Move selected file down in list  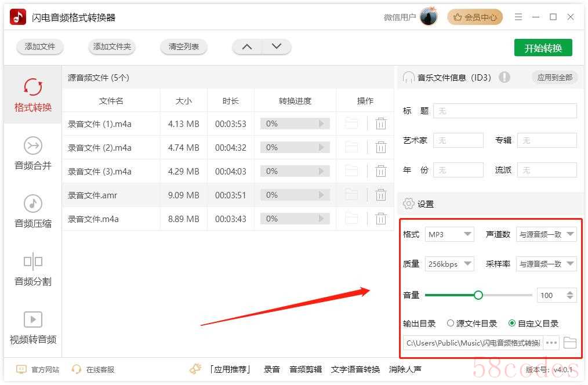tap(277, 47)
